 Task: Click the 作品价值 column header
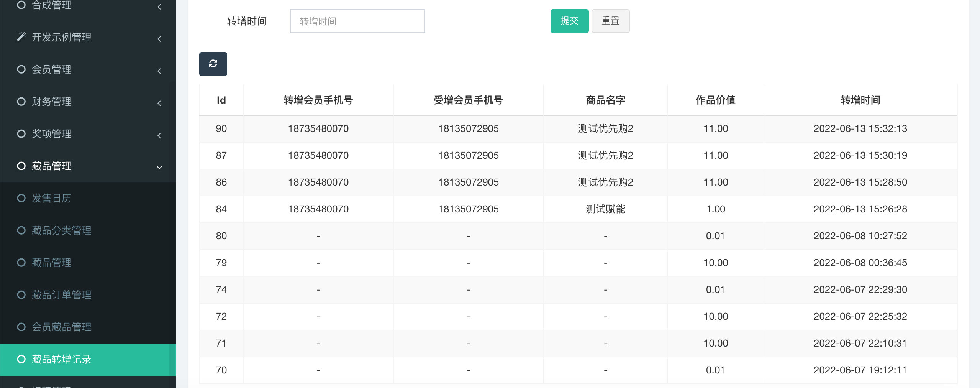pos(715,100)
